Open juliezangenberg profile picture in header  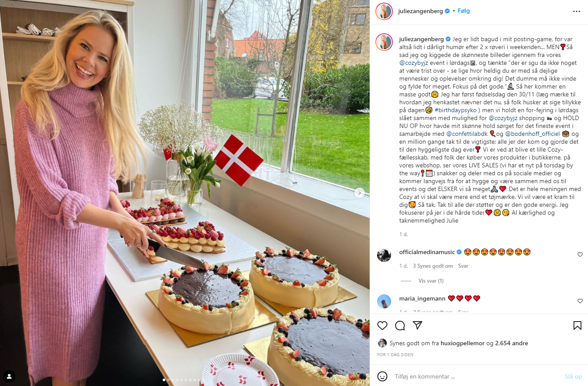[384, 11]
